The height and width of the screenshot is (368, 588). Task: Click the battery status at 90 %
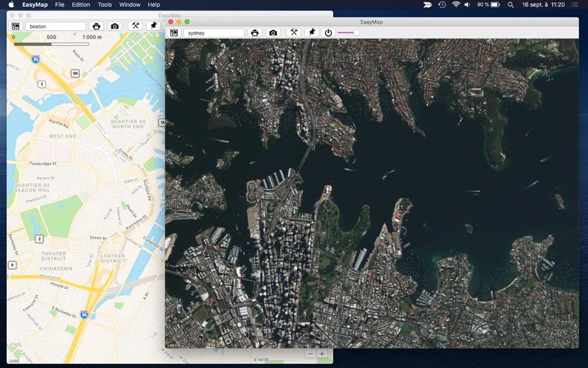click(x=488, y=4)
